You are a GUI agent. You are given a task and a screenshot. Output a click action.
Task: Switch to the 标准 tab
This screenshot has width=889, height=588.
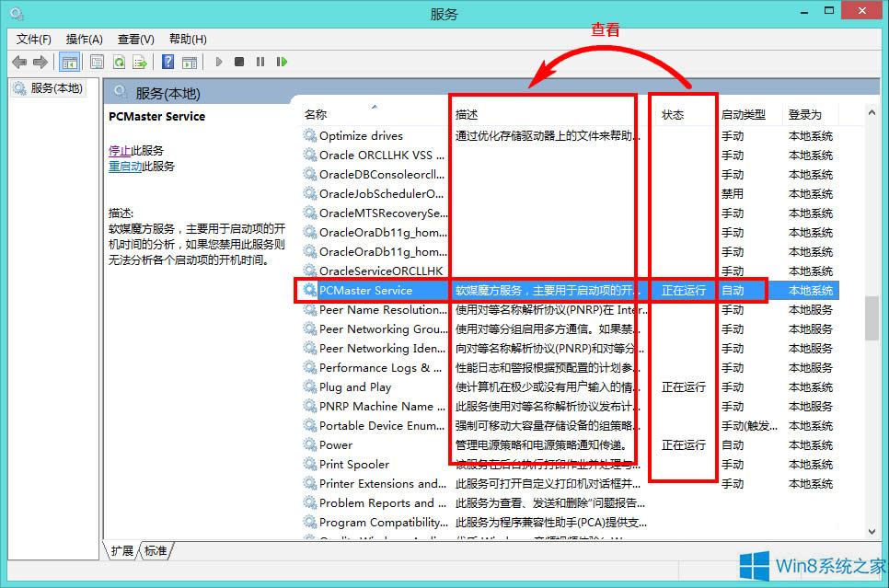(156, 550)
